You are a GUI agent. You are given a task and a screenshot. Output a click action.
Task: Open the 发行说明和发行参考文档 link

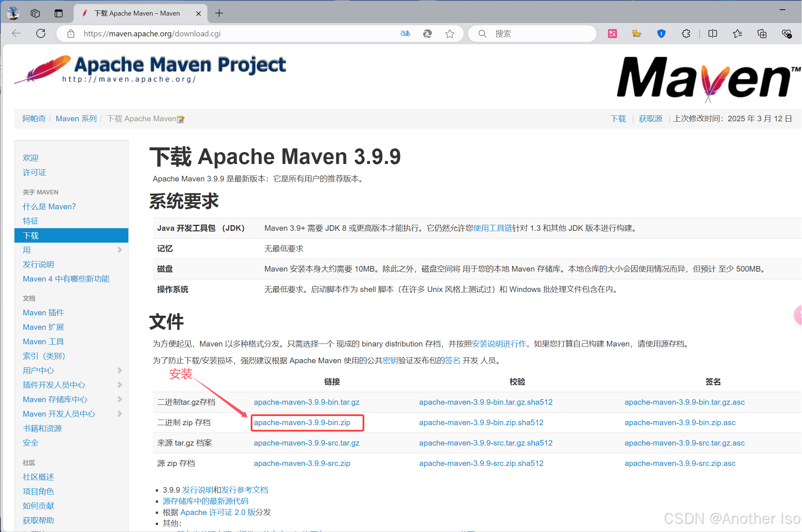click(x=225, y=490)
